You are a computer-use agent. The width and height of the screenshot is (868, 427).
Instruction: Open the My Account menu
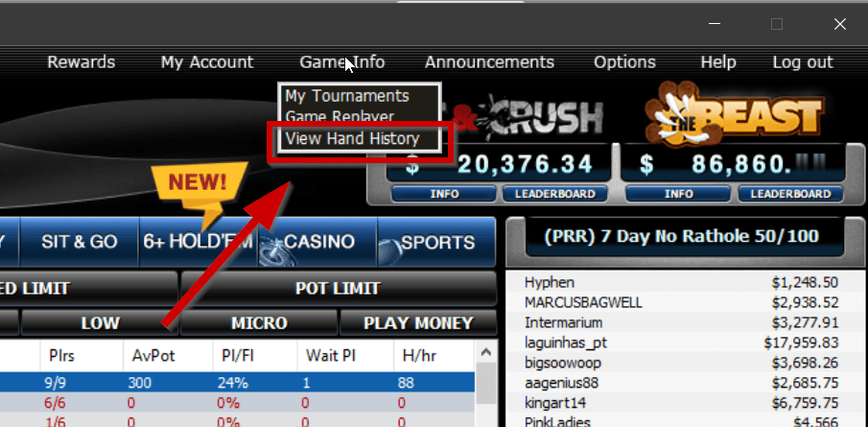tap(207, 62)
